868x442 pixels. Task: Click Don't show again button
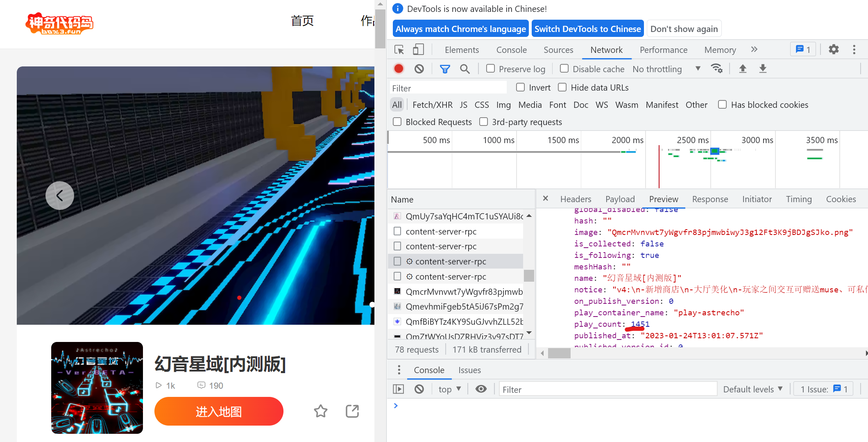click(x=684, y=29)
